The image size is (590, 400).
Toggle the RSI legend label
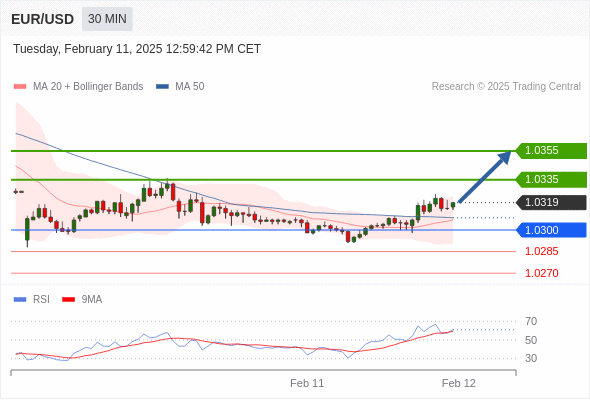pos(41,300)
